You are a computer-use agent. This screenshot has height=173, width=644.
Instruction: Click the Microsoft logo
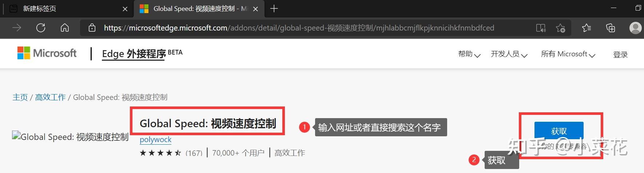47,53
